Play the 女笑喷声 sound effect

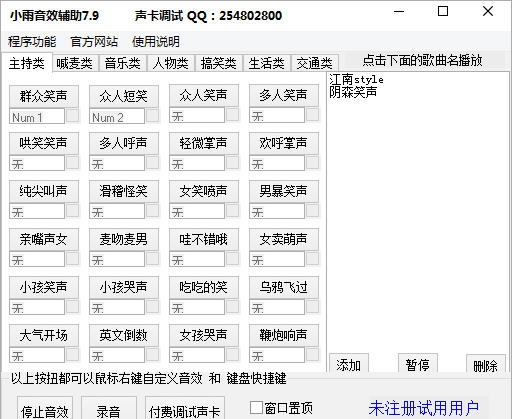click(x=204, y=191)
